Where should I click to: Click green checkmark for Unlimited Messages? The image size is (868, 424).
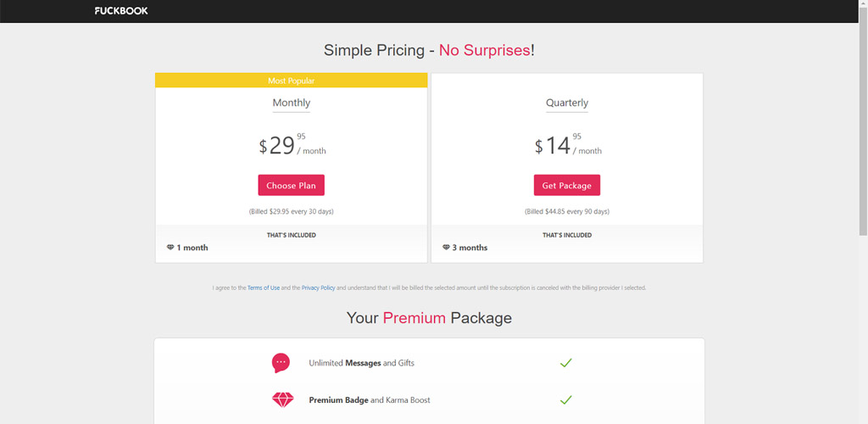(565, 363)
